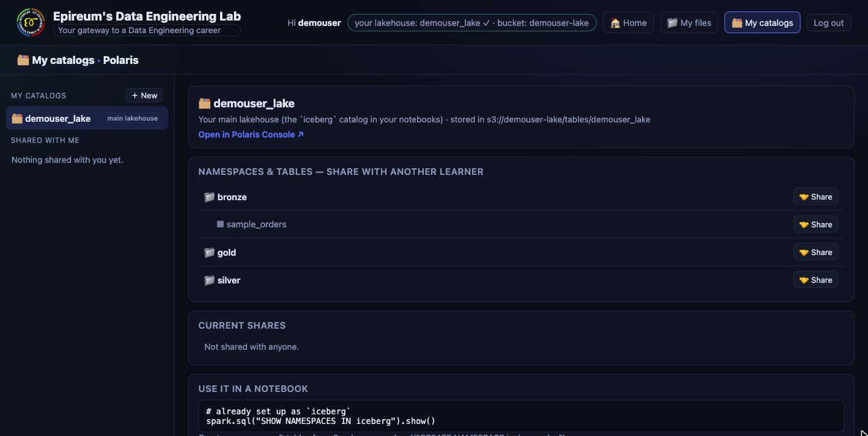Click the sample_orders table icon
Image resolution: width=868 pixels, height=436 pixels.
221,224
